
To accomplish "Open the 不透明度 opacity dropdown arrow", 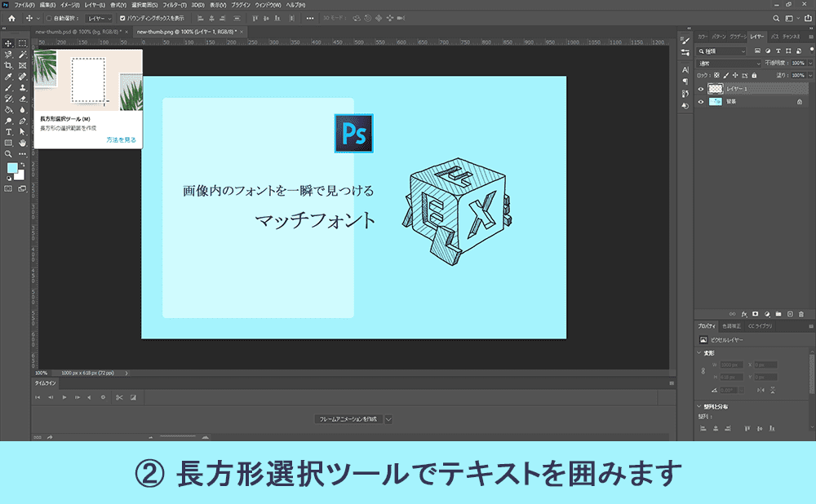I will (809, 64).
